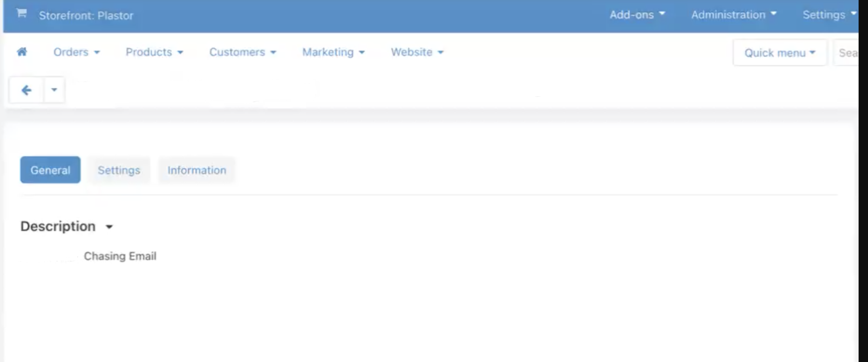Open the Administration menu
The width and height of the screenshot is (868, 362).
[x=734, y=15]
